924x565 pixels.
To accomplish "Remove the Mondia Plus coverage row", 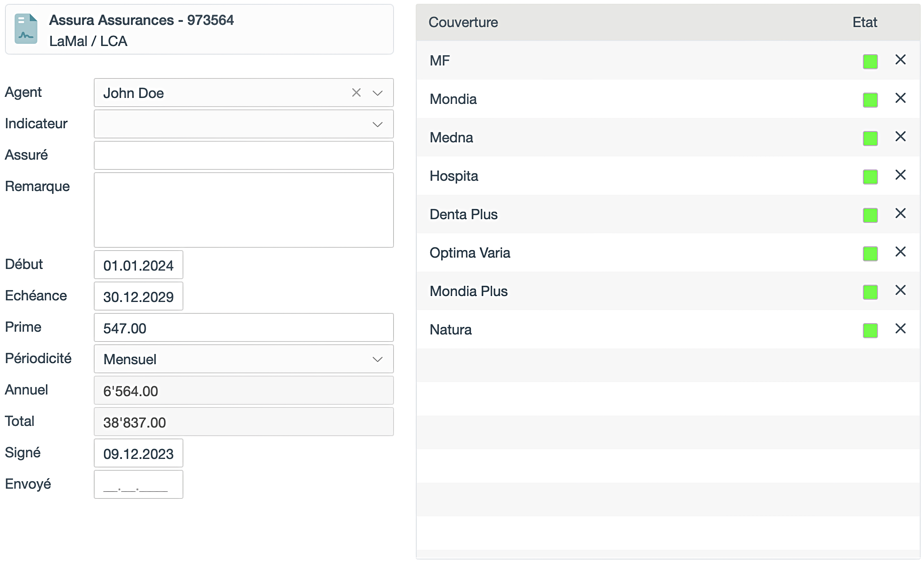I will pyautogui.click(x=900, y=290).
